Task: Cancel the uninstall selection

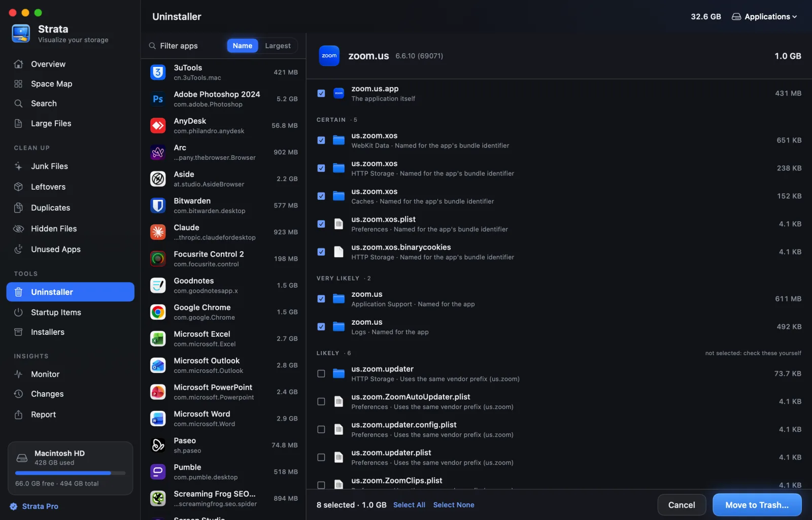Action: tap(682, 505)
